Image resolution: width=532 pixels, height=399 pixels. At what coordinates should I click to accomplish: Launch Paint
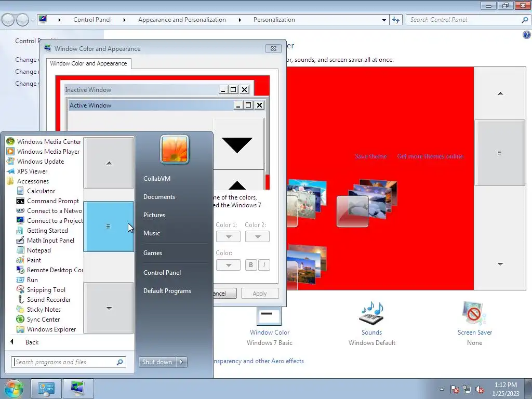click(29, 260)
